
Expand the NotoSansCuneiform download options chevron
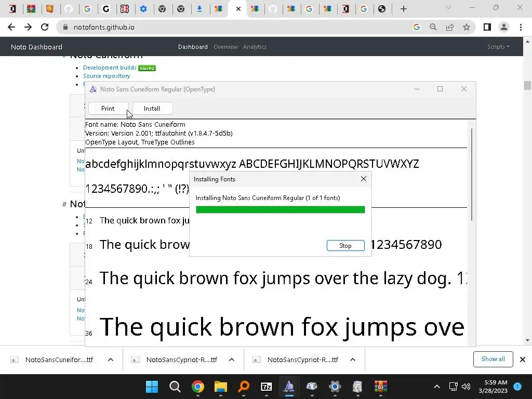click(111, 360)
